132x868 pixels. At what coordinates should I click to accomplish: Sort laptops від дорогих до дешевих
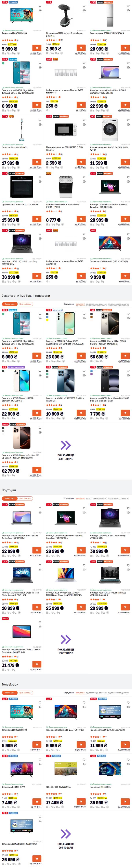pyautogui.click(x=96, y=498)
